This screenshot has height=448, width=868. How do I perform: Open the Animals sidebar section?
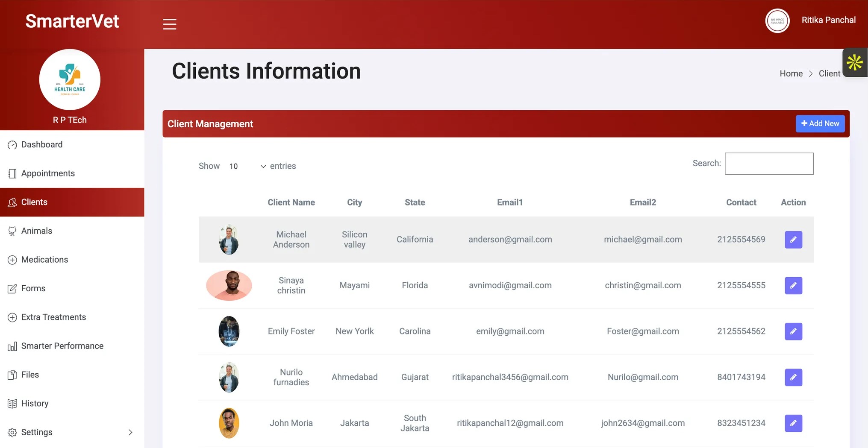37,231
